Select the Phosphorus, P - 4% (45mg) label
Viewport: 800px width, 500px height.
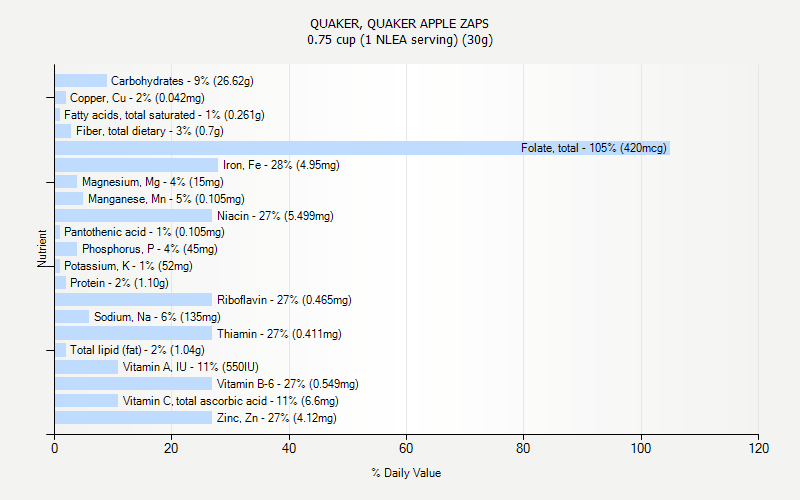tap(150, 249)
